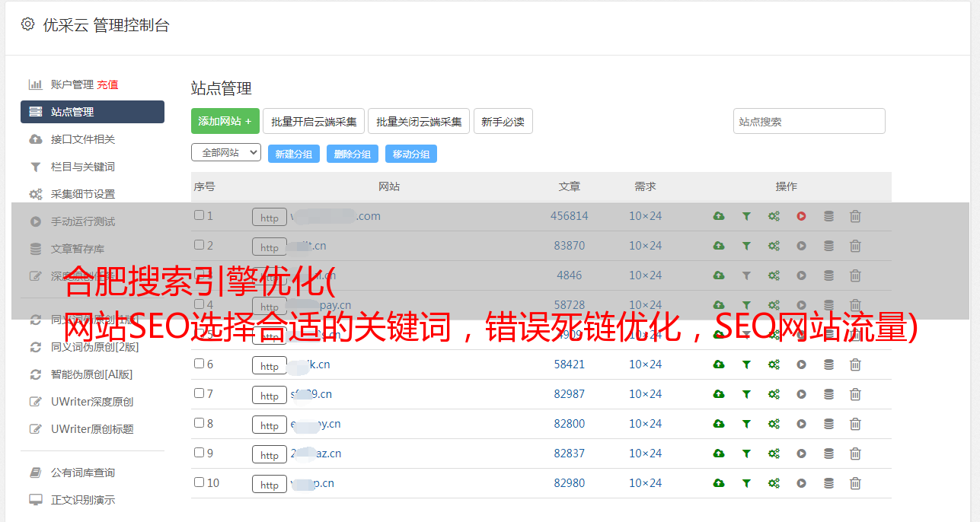Open the 全部网站 group dropdown
Image resolution: width=980 pixels, height=522 pixels.
point(225,153)
